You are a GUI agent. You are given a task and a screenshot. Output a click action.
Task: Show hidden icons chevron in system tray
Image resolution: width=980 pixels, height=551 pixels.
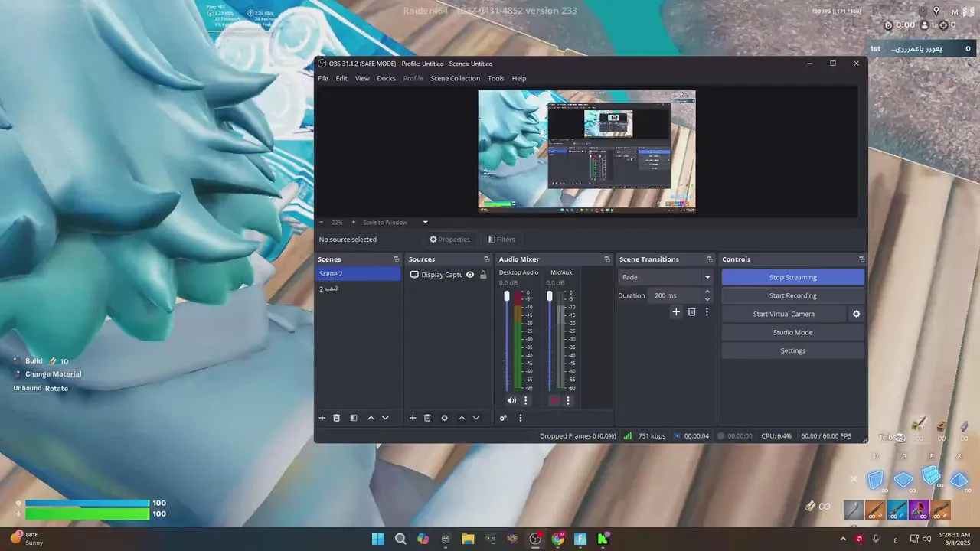pos(843,539)
